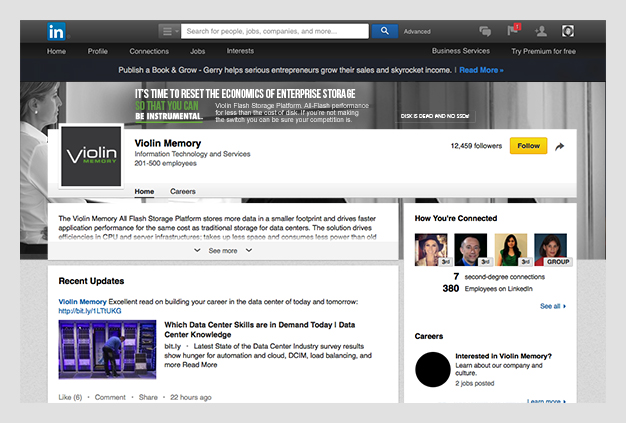The height and width of the screenshot is (423, 626).
Task: Click the share arrow icon
Action: [560, 146]
